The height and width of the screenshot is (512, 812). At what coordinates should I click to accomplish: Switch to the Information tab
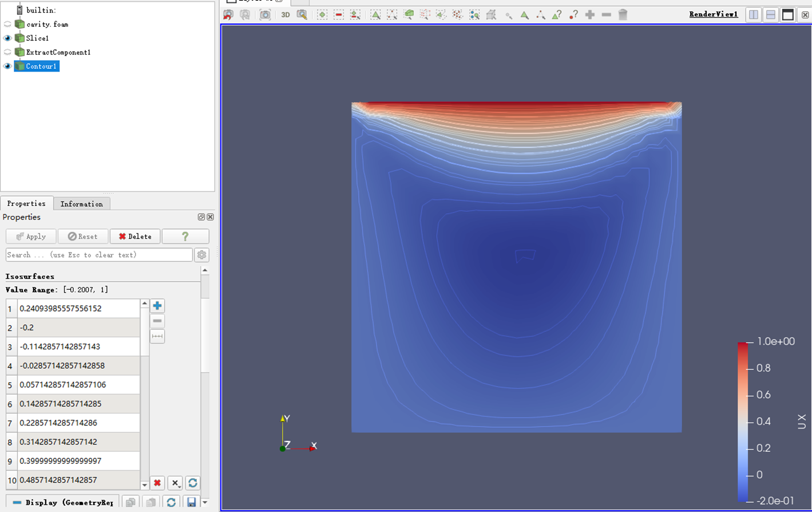(82, 203)
